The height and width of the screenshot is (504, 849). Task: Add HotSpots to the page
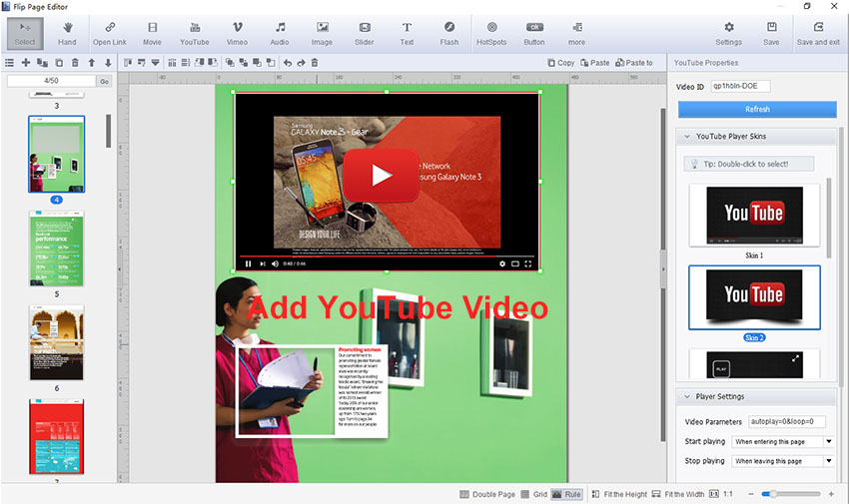point(491,33)
